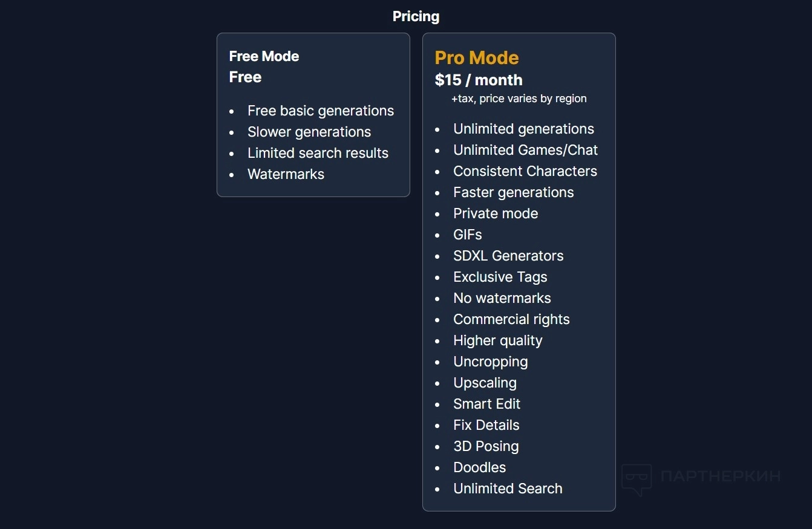The height and width of the screenshot is (529, 812).
Task: Click Limited search results item
Action: (318, 153)
